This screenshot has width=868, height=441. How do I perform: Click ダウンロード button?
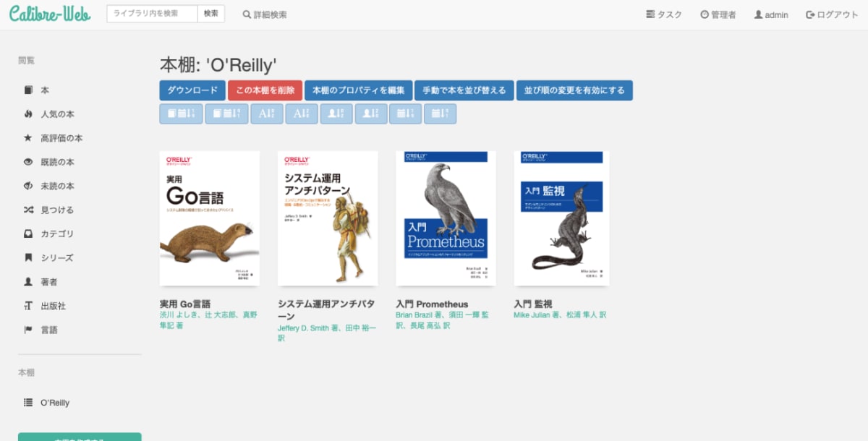[x=192, y=90]
